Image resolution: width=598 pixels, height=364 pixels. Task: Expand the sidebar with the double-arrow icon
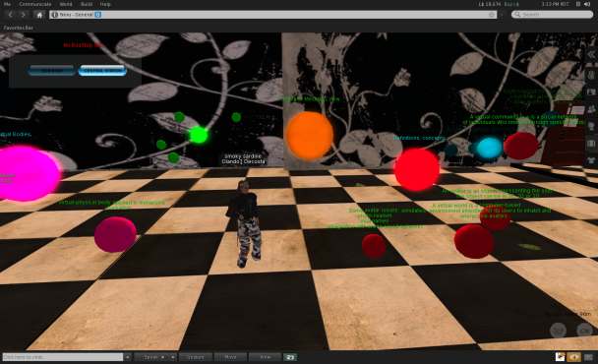point(591,55)
